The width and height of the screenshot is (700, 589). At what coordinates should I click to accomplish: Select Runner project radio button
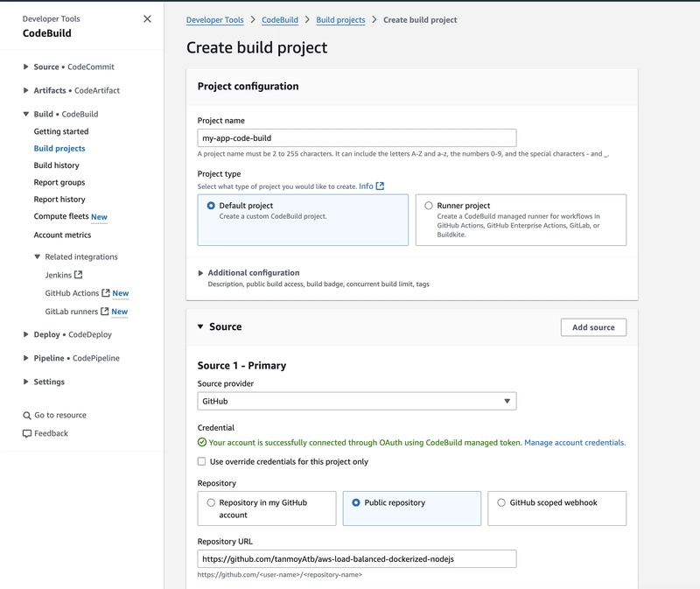(429, 206)
